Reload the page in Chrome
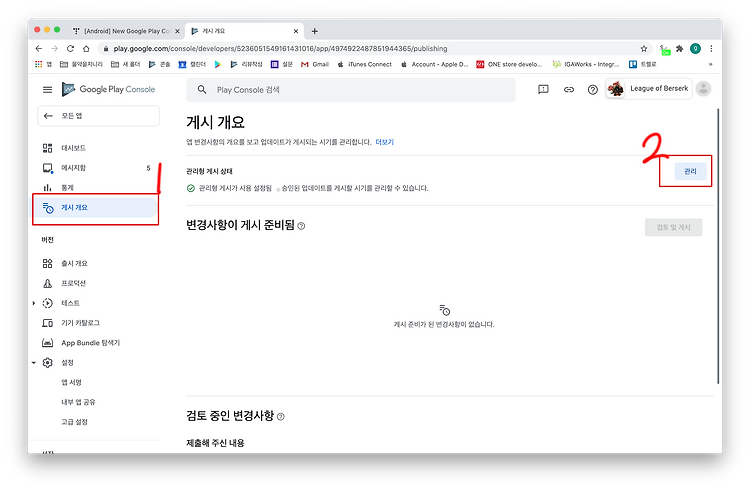750x490 pixels. [70, 48]
